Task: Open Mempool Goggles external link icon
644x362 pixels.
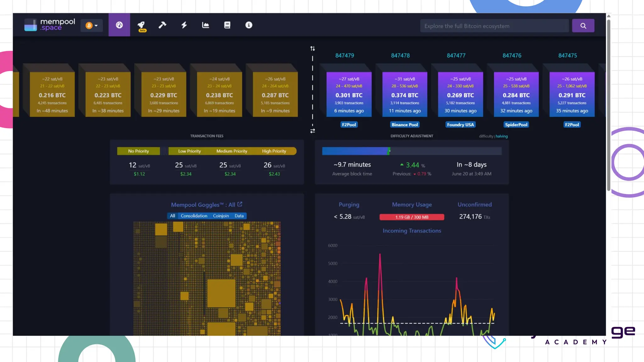Action: tap(240, 204)
